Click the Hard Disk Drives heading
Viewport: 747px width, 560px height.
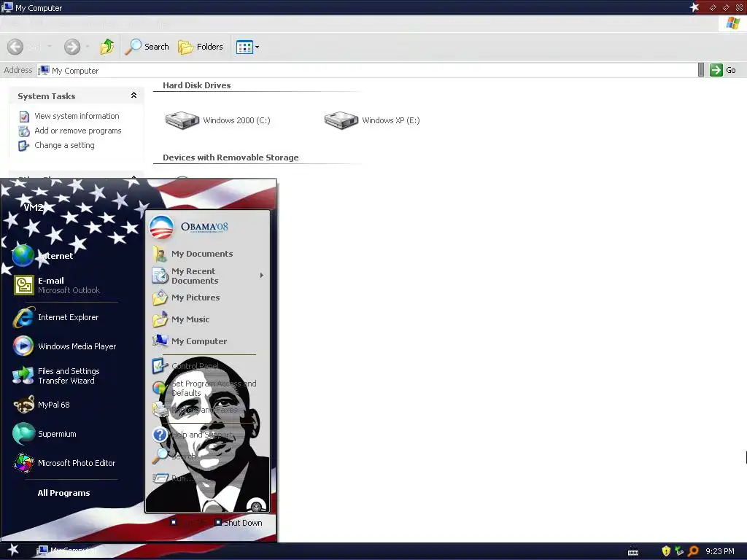tap(197, 86)
